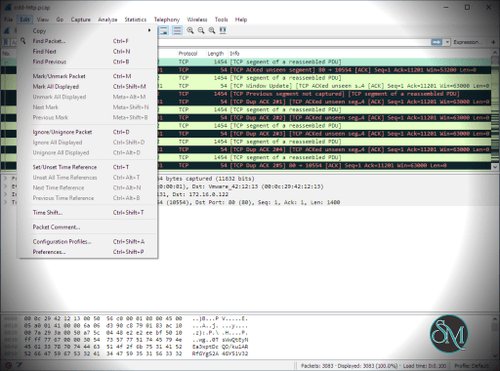Open the Copy submenu
Viewport: 500px width, 371px height.
(87, 31)
